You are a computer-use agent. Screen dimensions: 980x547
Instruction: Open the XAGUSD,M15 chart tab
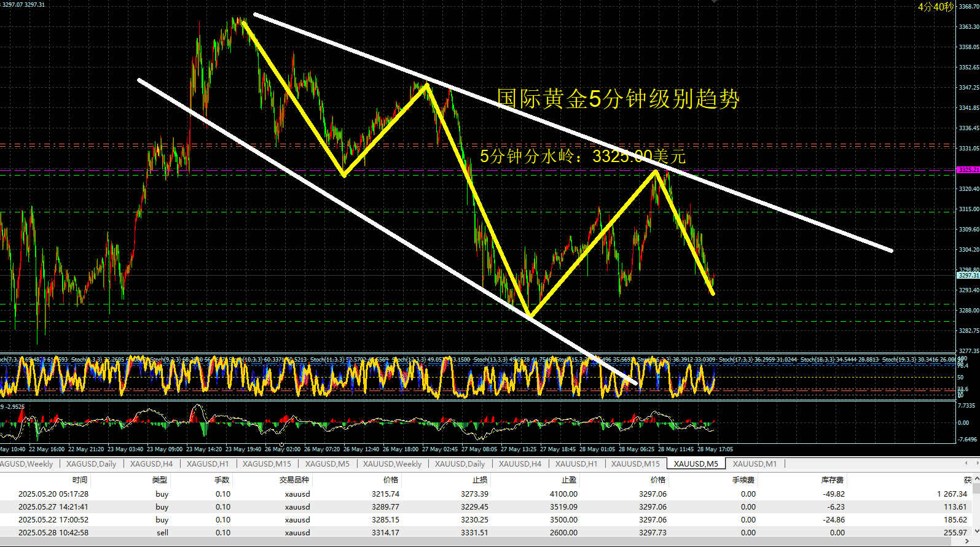pos(267,464)
